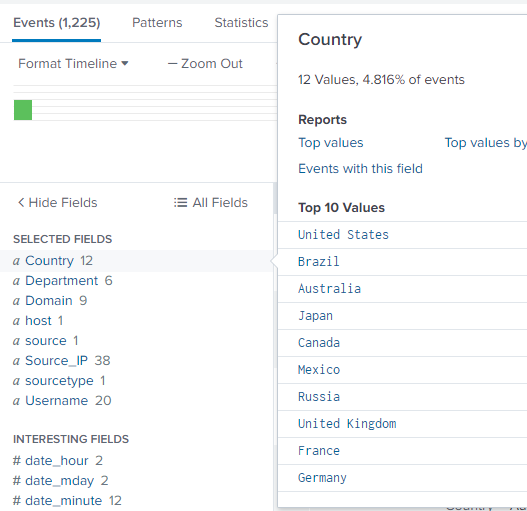Screen dimensions: 527x511
Task: Open Events with this field
Action: (360, 169)
